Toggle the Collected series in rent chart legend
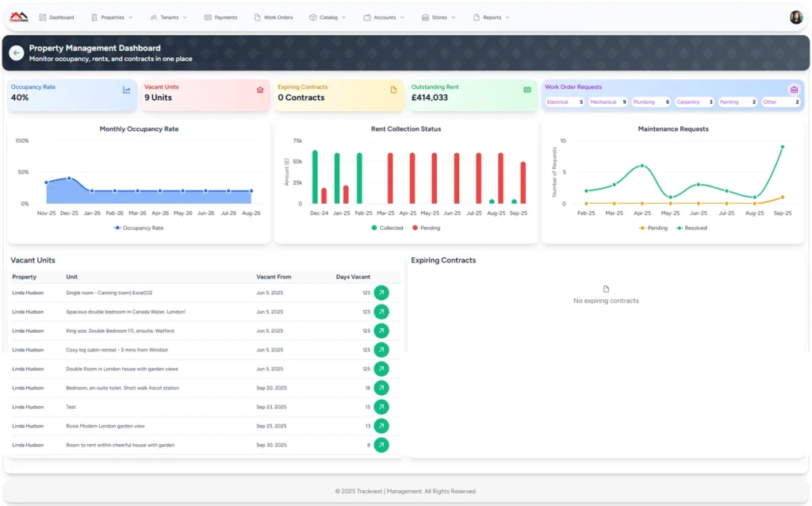This screenshot has height=506, width=812. coord(387,228)
